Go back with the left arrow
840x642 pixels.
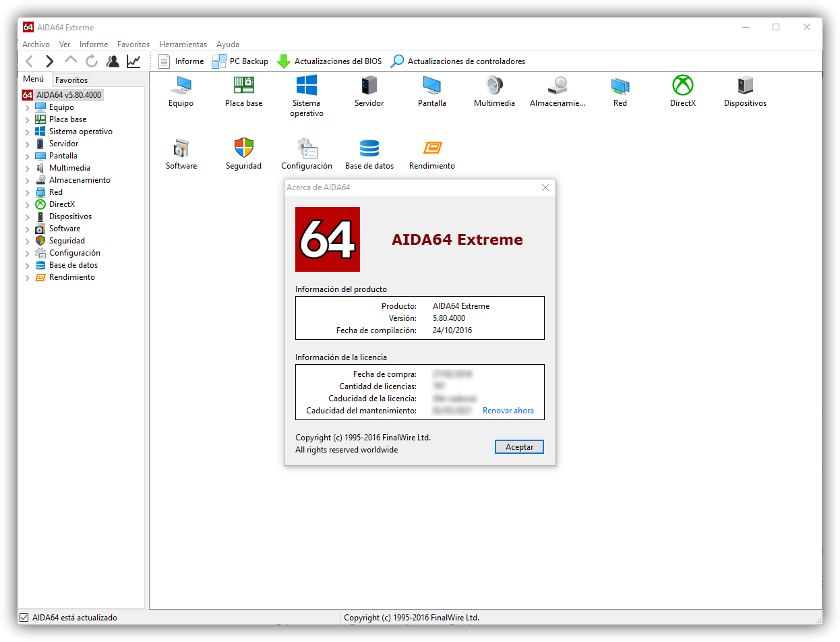[x=29, y=61]
